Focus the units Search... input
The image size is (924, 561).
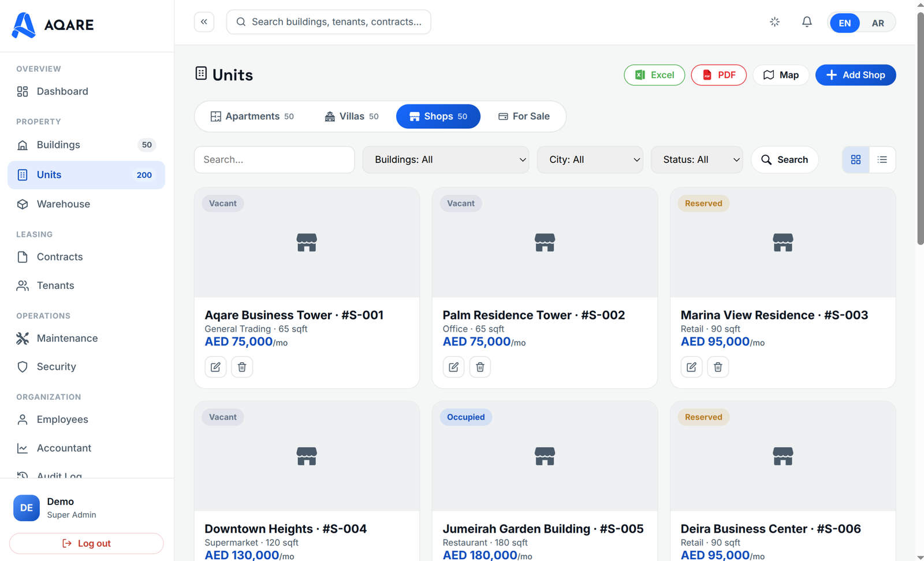pos(274,159)
